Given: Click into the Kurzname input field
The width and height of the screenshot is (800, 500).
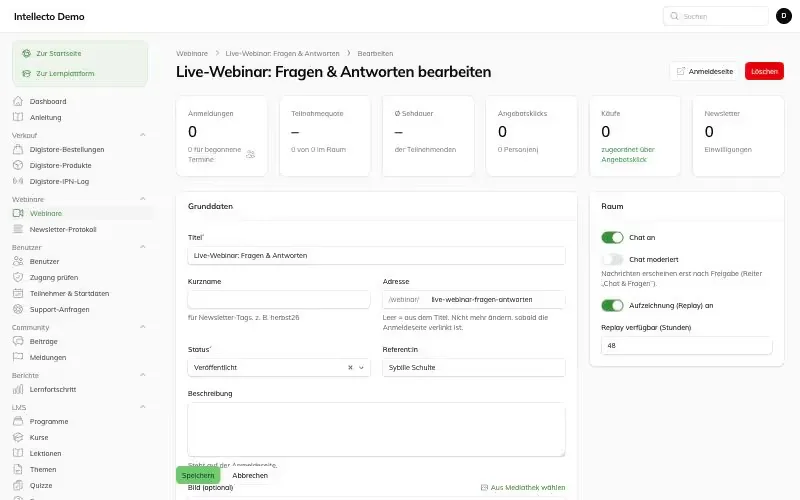Looking at the screenshot, I should click(x=279, y=299).
